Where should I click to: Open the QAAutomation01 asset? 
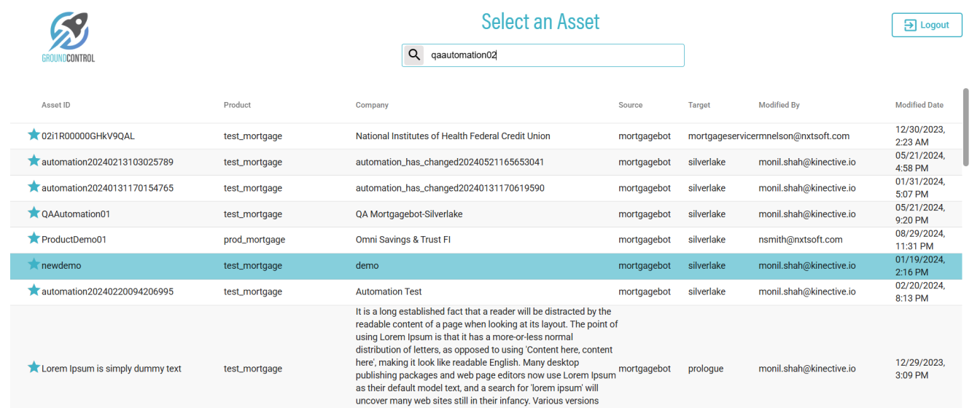(76, 214)
